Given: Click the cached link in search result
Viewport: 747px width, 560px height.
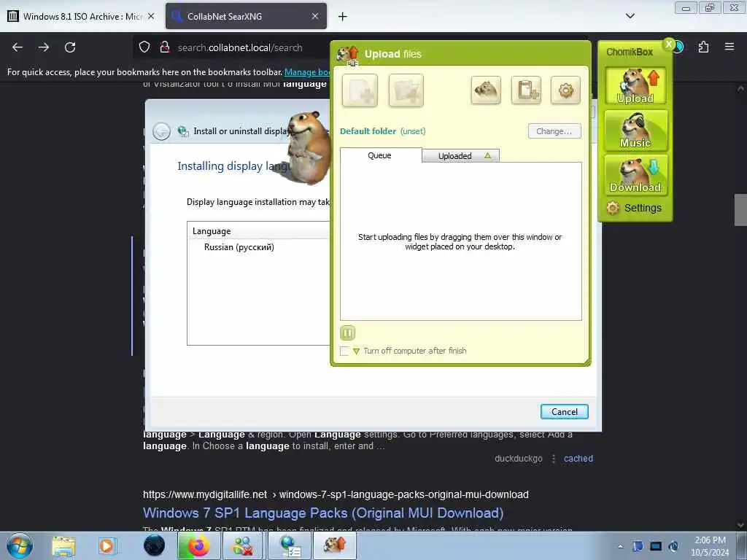Looking at the screenshot, I should [x=578, y=459].
